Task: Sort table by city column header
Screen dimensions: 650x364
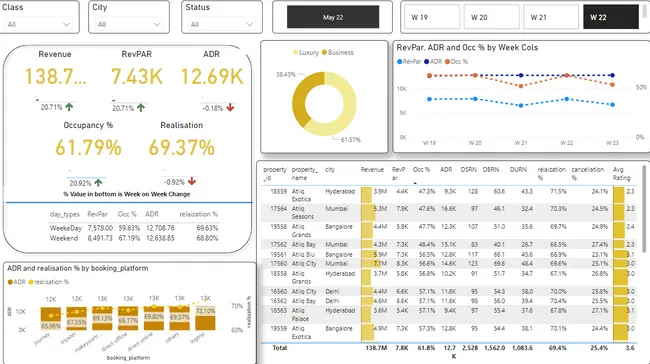Action: 330,170
